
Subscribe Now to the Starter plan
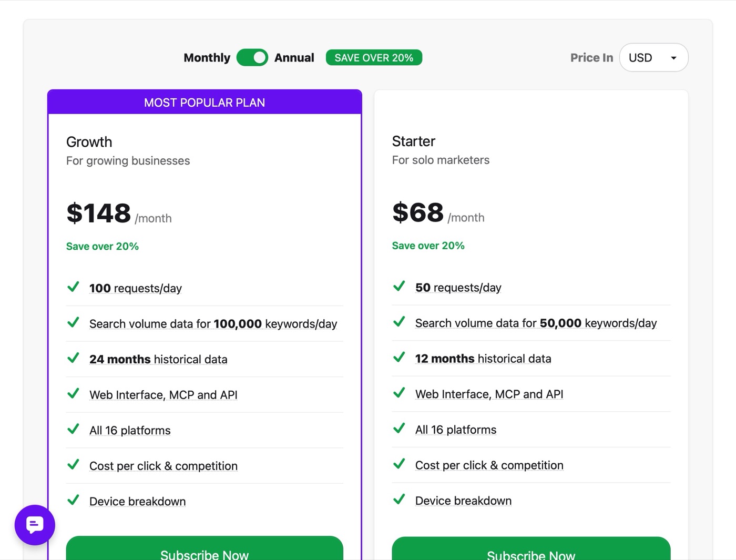[531, 548]
